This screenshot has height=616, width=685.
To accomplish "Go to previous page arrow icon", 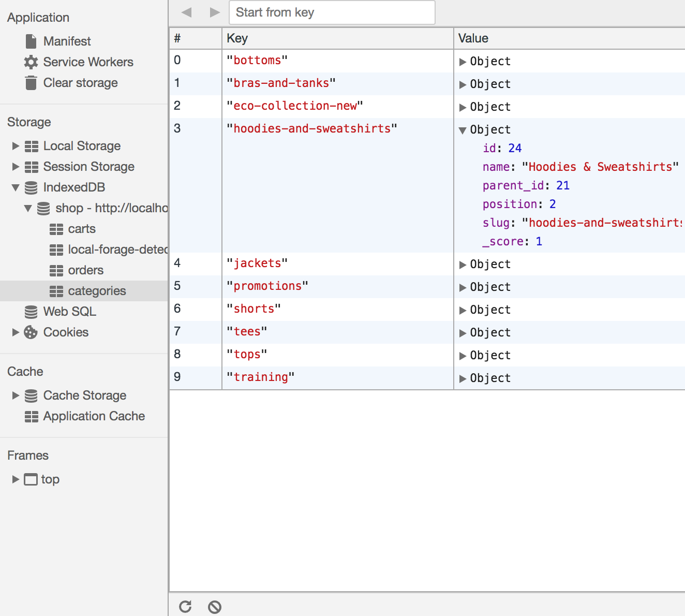I will (187, 12).
